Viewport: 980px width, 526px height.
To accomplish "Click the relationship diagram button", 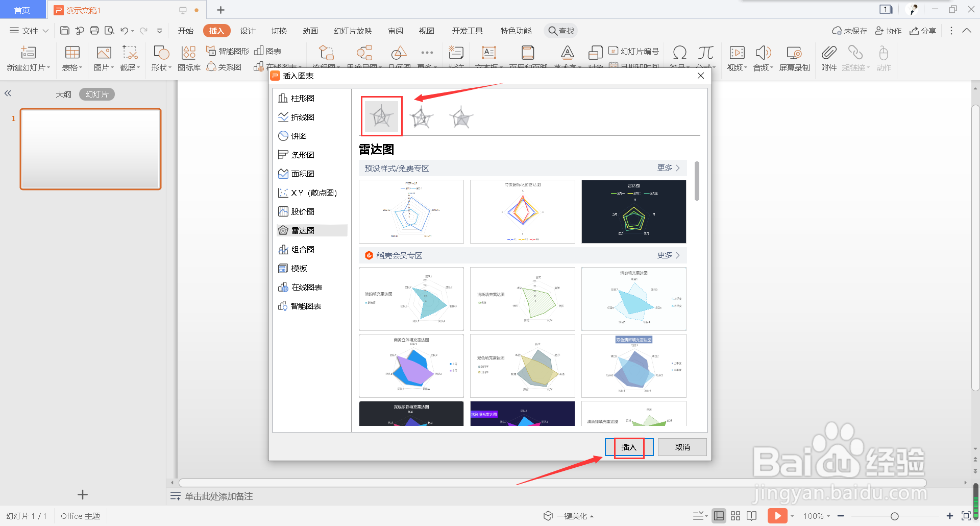I will pos(224,67).
